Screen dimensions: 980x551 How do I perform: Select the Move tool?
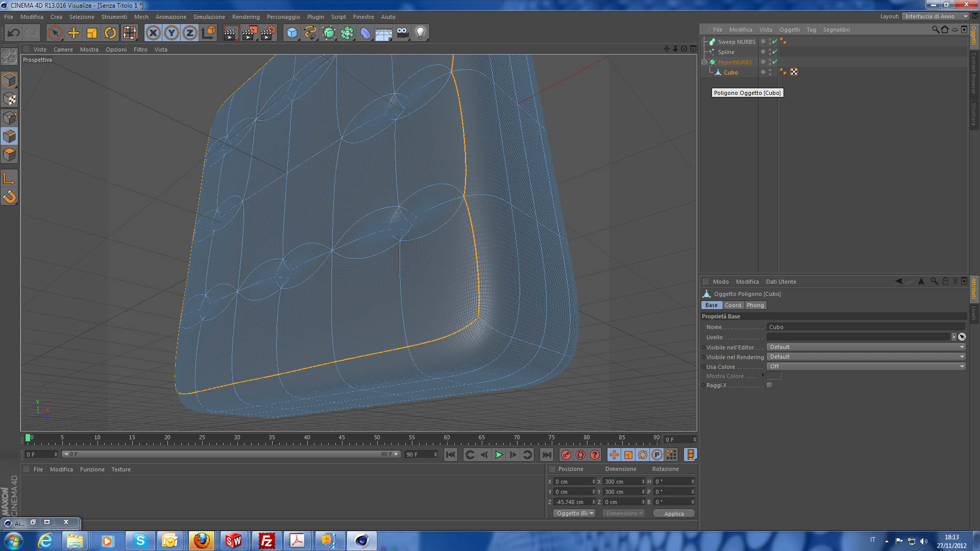click(73, 33)
